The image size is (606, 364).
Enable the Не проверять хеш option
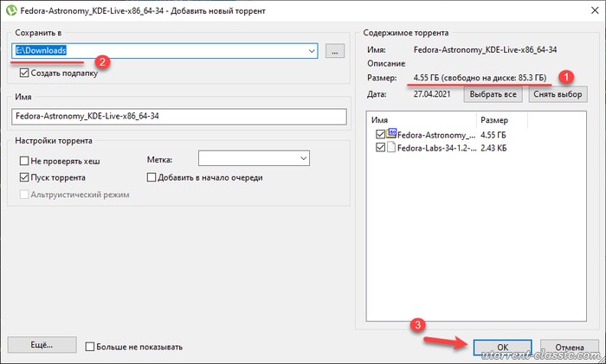[x=24, y=161]
